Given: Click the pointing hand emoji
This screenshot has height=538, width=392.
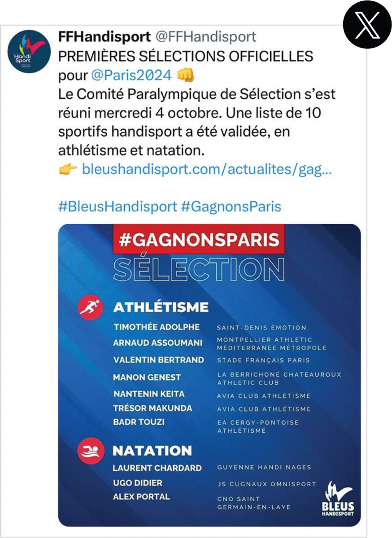Looking at the screenshot, I should 68,170.
